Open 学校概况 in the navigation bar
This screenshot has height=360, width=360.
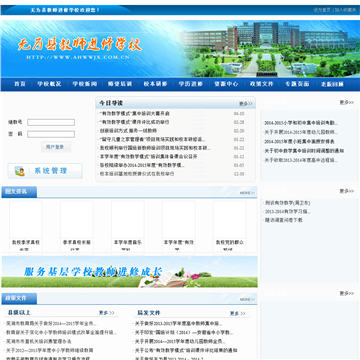pyautogui.click(x=49, y=84)
